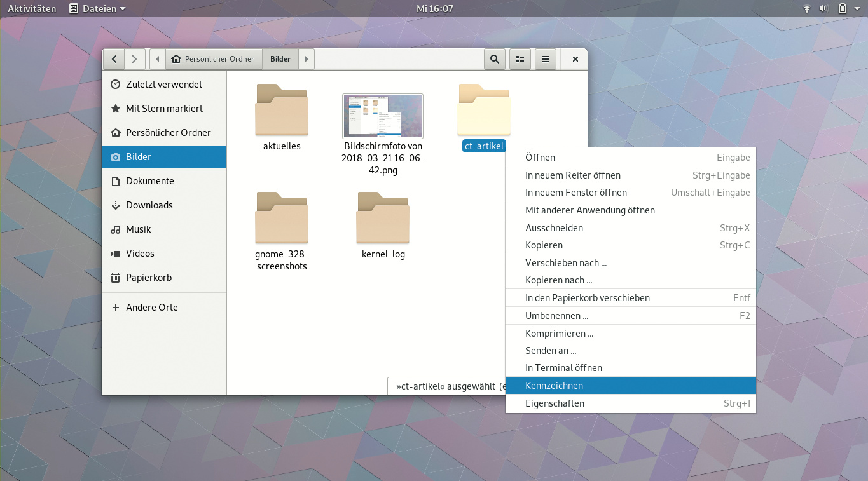Go forward with the right arrow button
Viewport: 868px width, 481px height.
[x=134, y=59]
